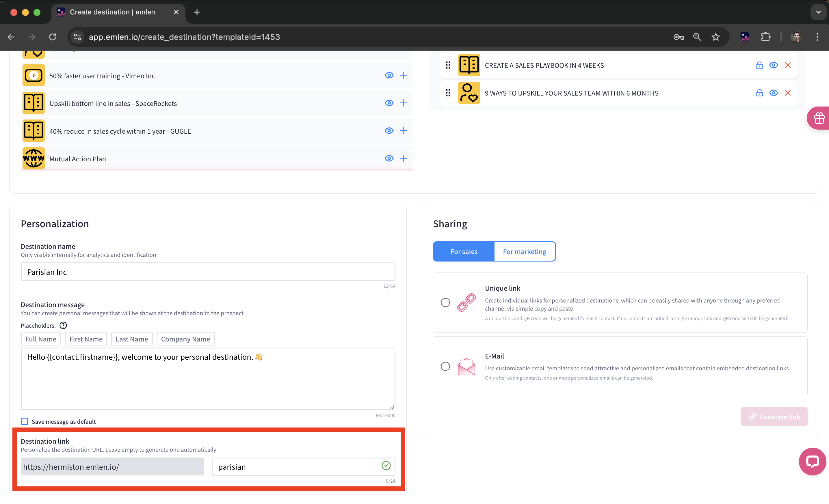829x504 pixels.
Task: Open the pink gift box widget
Action: (819, 118)
